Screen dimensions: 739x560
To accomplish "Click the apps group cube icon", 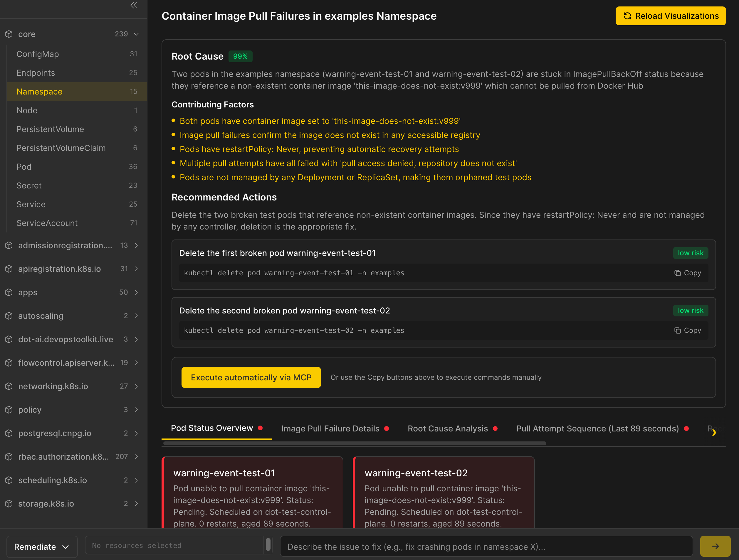I will [9, 292].
